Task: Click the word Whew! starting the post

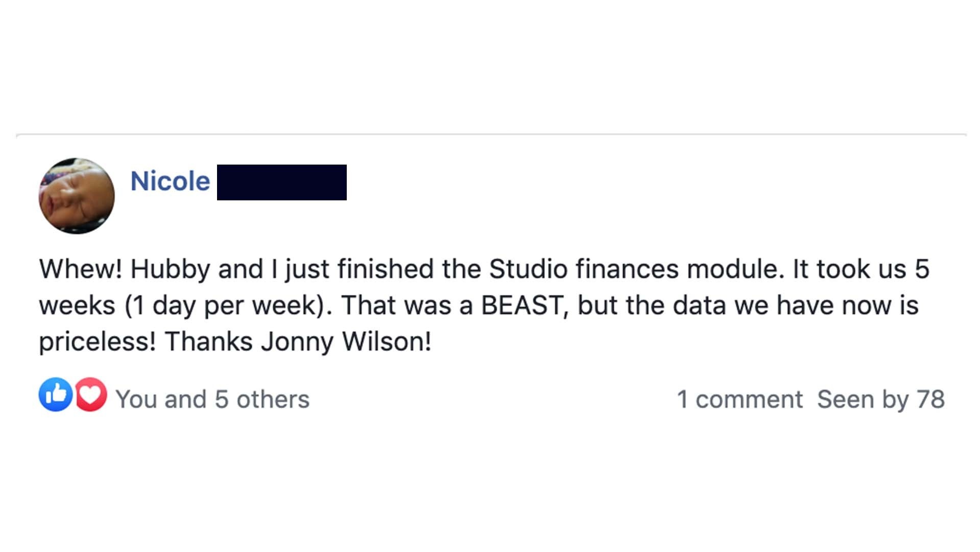Action: pos(81,269)
